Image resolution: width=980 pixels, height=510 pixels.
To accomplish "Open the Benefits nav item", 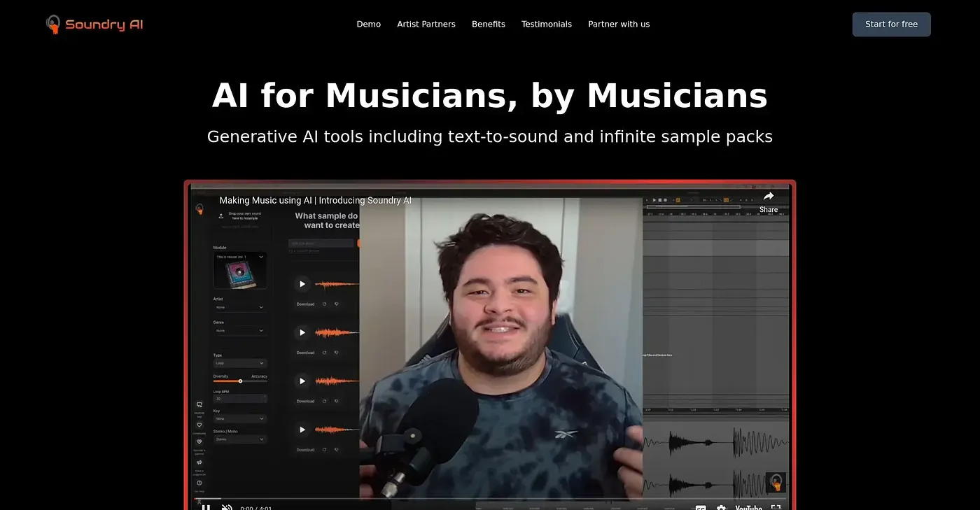I will coord(489,24).
